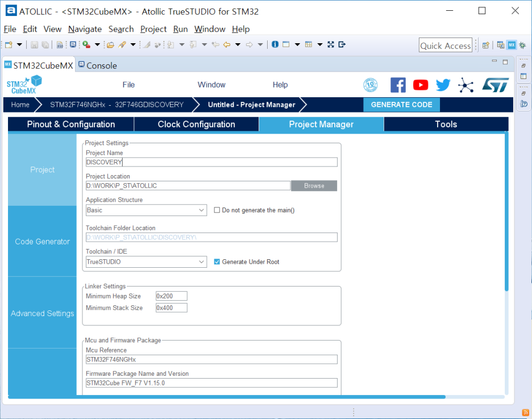Click the 10 years anniversary badge icon

click(371, 85)
